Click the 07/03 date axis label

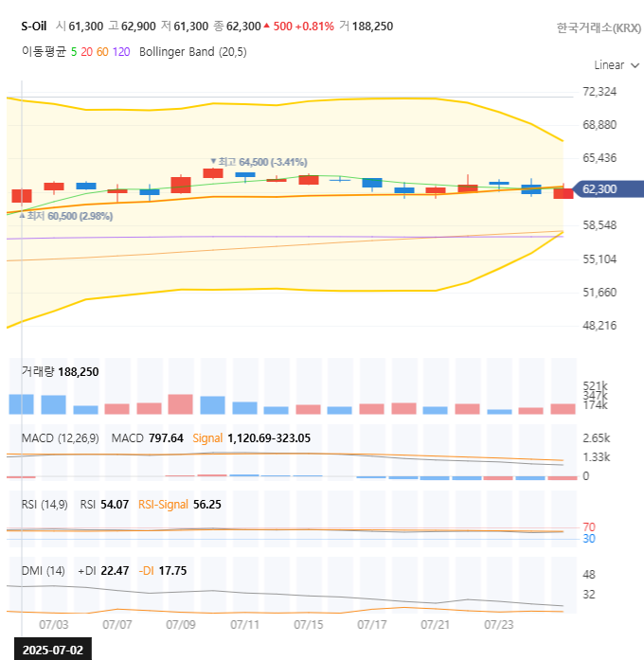54,624
